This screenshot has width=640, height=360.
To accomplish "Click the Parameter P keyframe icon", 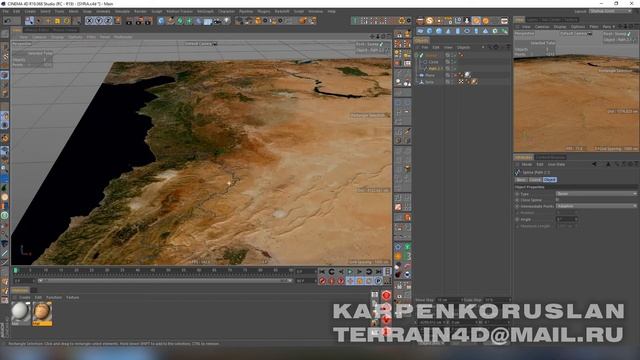I will (x=378, y=281).
